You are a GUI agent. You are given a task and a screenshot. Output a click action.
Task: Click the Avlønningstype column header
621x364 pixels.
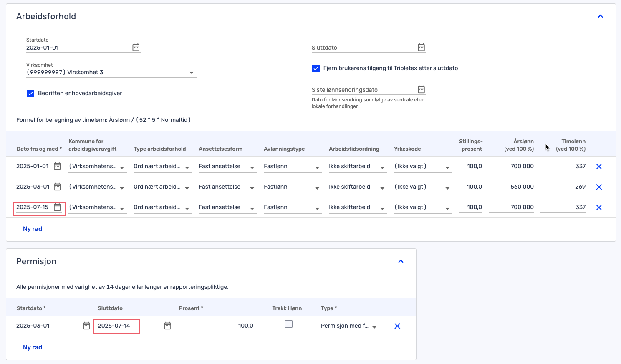284,149
